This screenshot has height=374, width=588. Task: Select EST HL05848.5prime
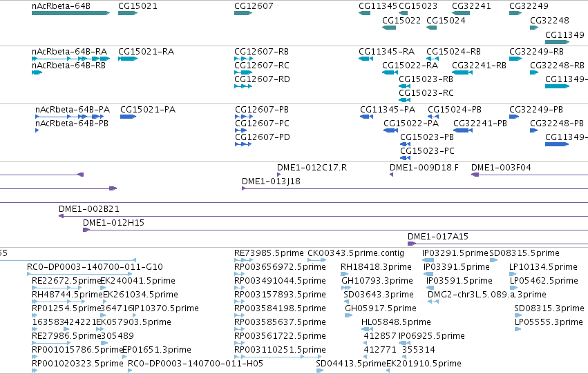396,322
